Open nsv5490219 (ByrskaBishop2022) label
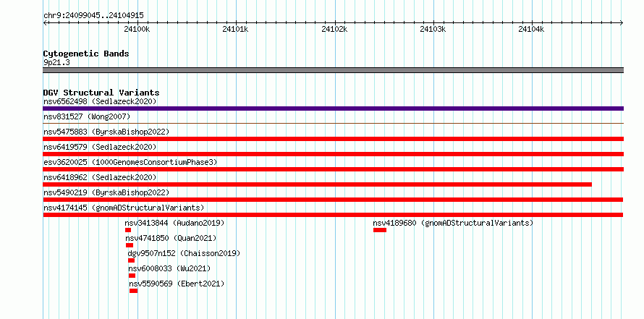The width and height of the screenshot is (644, 319). tap(106, 192)
